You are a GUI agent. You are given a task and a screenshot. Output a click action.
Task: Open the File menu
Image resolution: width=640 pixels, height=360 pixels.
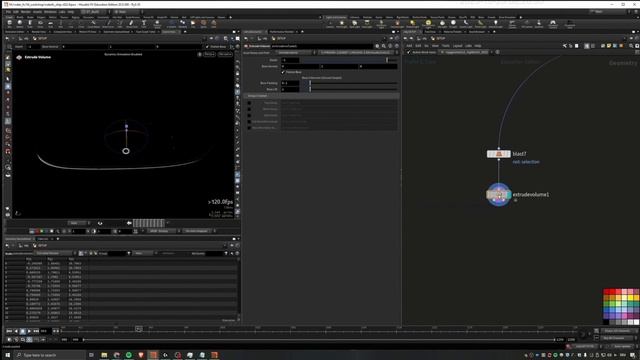8,12
